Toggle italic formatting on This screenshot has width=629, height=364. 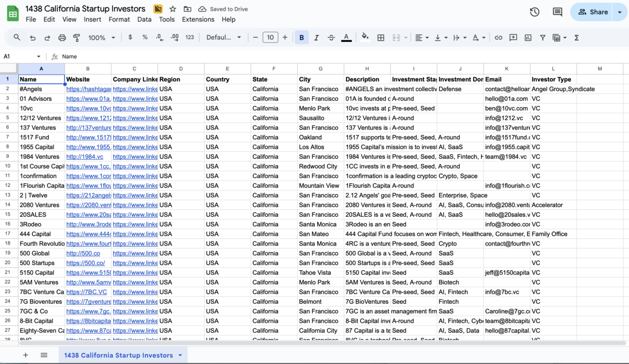pos(316,38)
